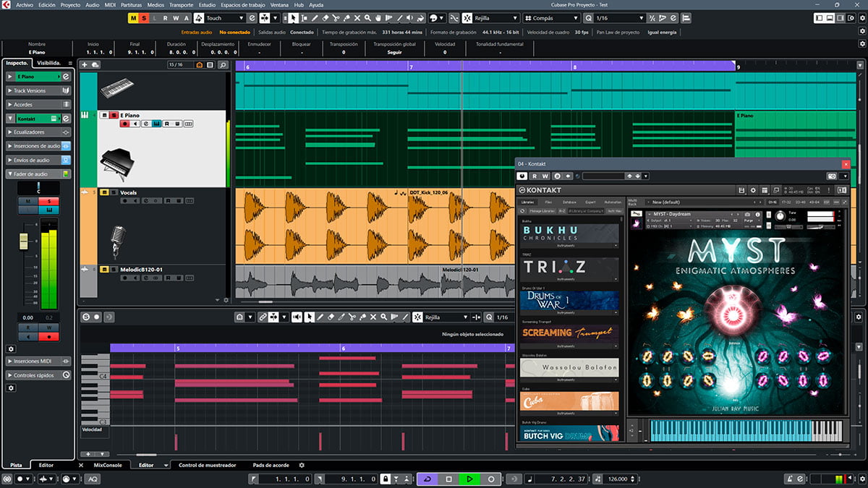
Task: Open the Proyecto menu
Action: (x=70, y=4)
